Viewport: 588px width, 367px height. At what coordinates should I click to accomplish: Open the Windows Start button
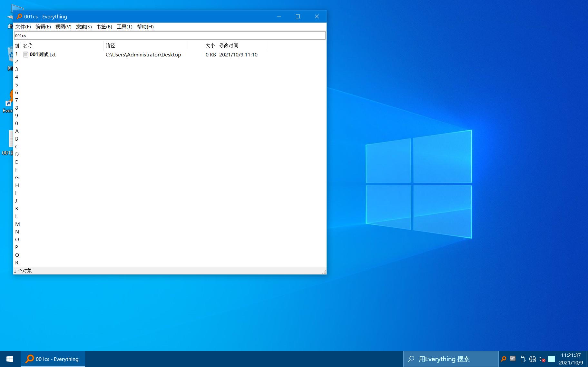10,359
